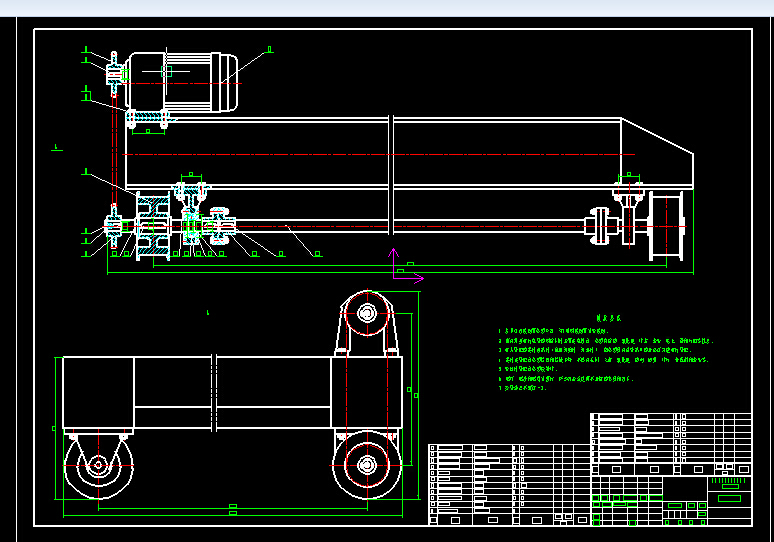
Task: Select the green overall-length dimension under the top view
Action: pos(400,272)
